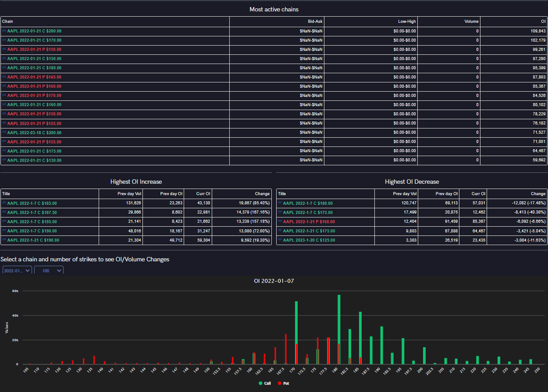Viewport: 548px width, 392px height.
Task: Click link icon beside AAPL 2022-01-21 P $150.00
Action: (x=4, y=49)
